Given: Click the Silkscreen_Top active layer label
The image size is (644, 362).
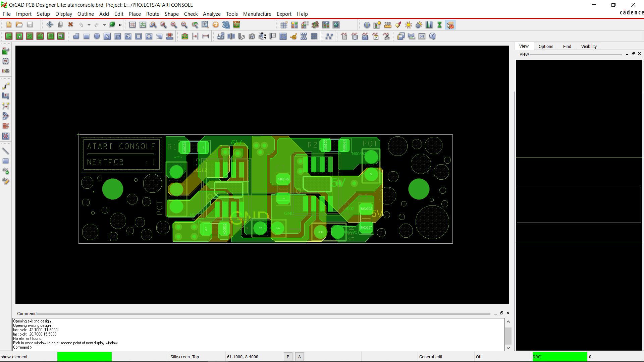Looking at the screenshot, I should (x=184, y=357).
